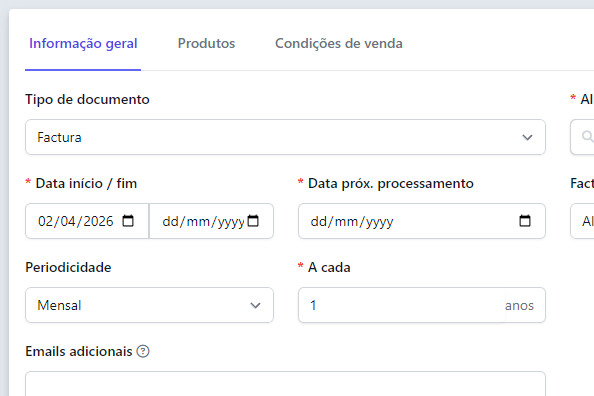594x396 pixels.
Task: Click the Data início / fim label
Action: pos(86,183)
